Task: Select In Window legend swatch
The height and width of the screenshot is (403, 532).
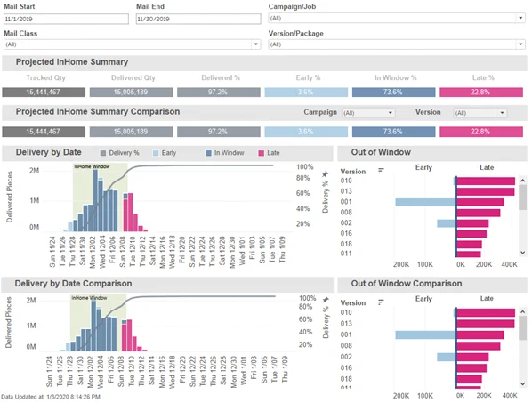Action: click(x=208, y=153)
